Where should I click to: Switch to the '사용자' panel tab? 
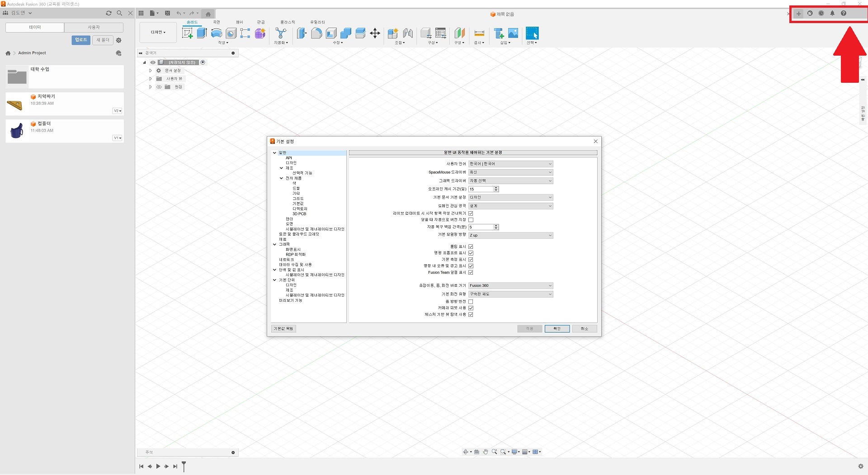pyautogui.click(x=94, y=28)
